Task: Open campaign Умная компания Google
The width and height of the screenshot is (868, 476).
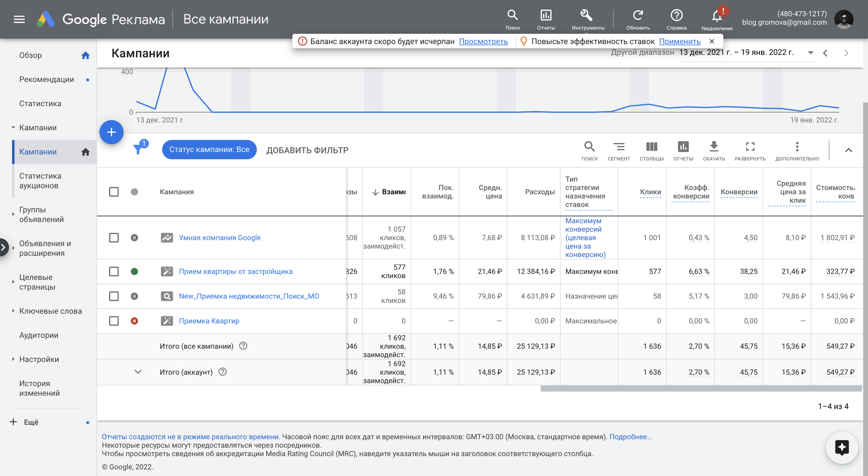Action: pyautogui.click(x=220, y=238)
